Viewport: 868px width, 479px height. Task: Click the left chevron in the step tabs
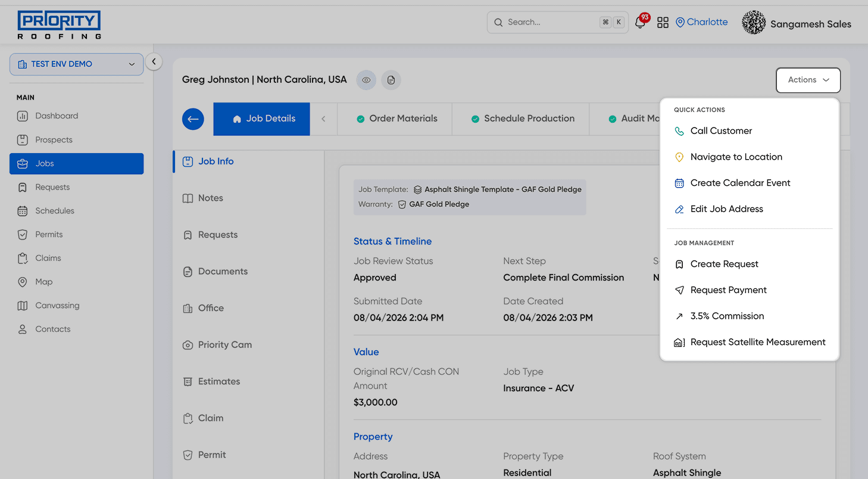[x=323, y=119]
